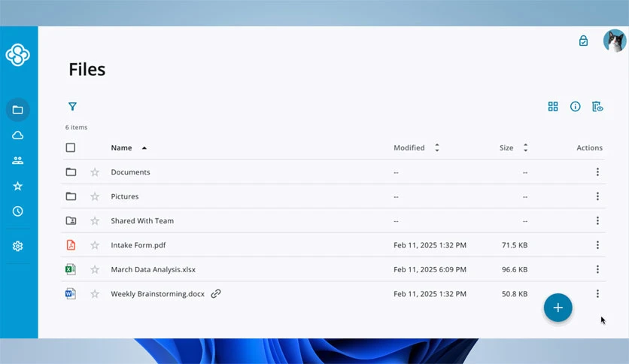This screenshot has width=629, height=364.
Task: Click the Actions column header
Action: coord(590,148)
